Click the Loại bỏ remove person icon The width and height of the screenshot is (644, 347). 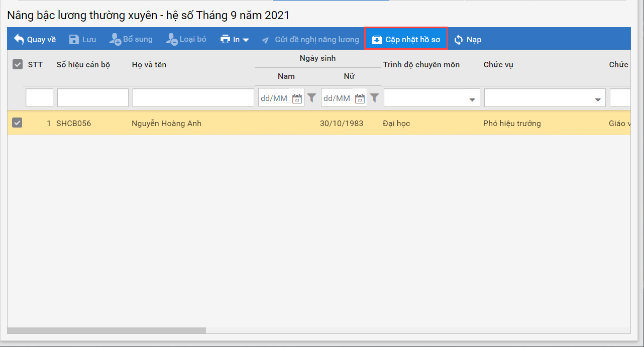coord(171,39)
